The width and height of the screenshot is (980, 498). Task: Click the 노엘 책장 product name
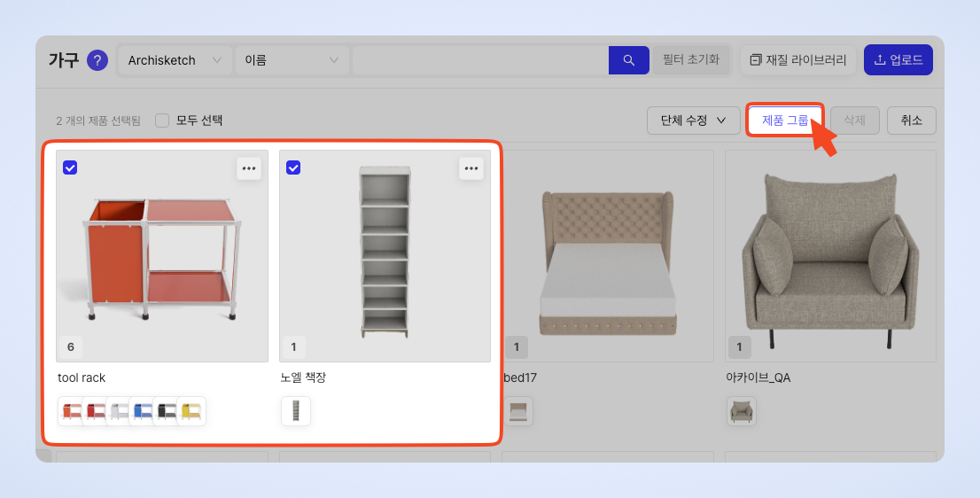tap(303, 377)
